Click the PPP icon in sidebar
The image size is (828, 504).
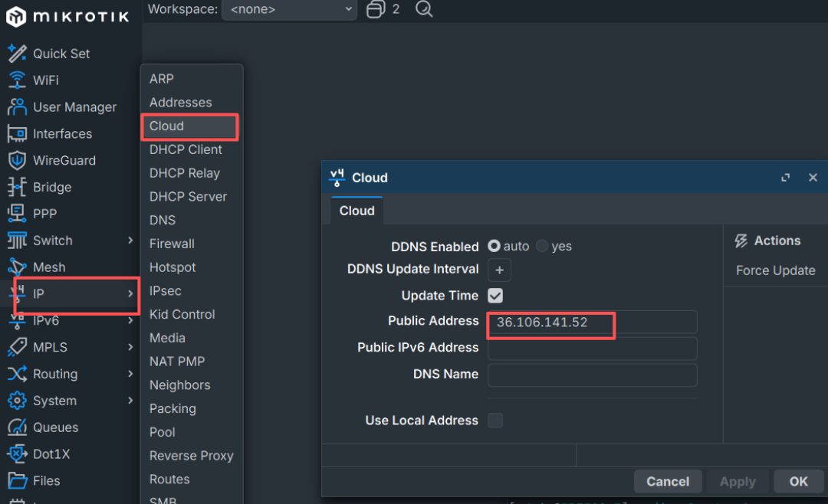pos(17,214)
